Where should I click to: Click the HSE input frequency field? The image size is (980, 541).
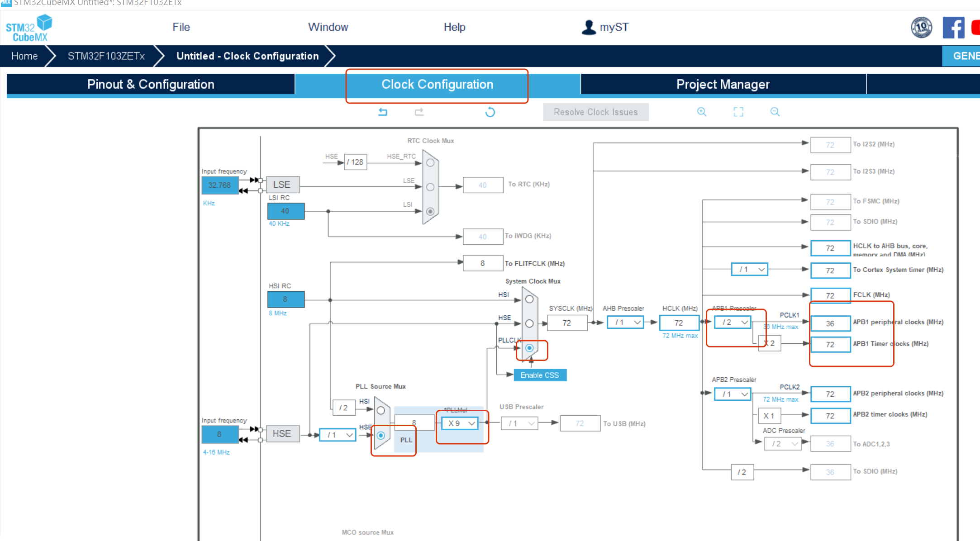[219, 434]
